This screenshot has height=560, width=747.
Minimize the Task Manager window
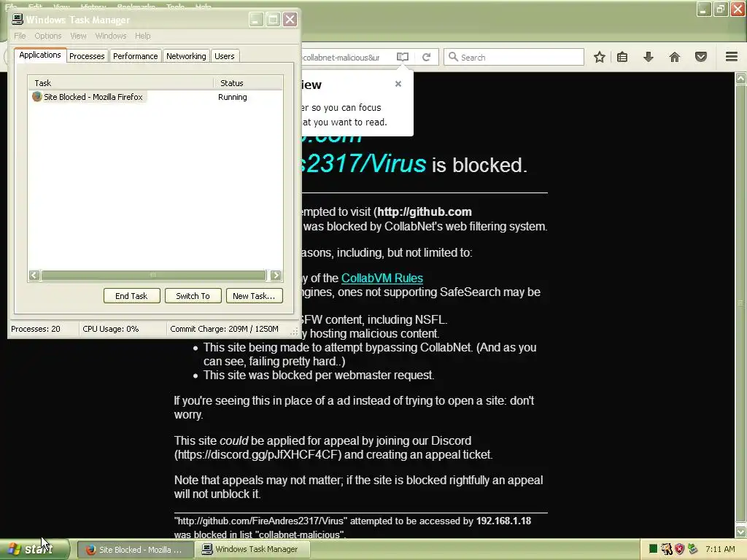pyautogui.click(x=256, y=20)
